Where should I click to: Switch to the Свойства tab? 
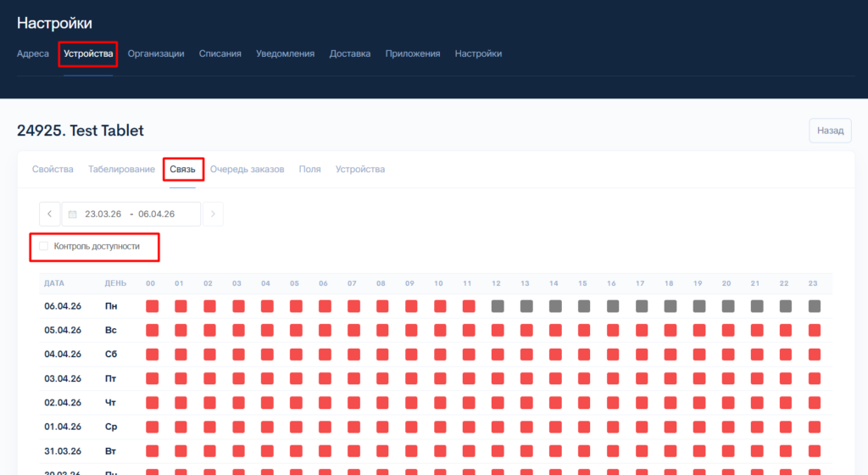53,170
